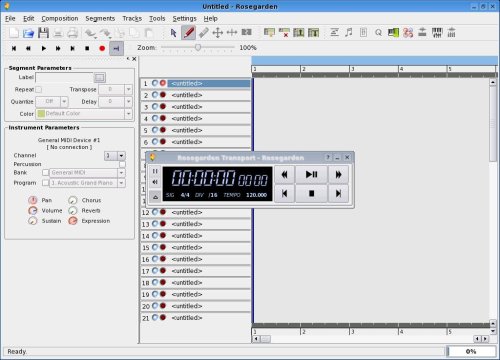Select track 1 untitled label
The width and height of the screenshot is (500, 360).
coord(209,83)
